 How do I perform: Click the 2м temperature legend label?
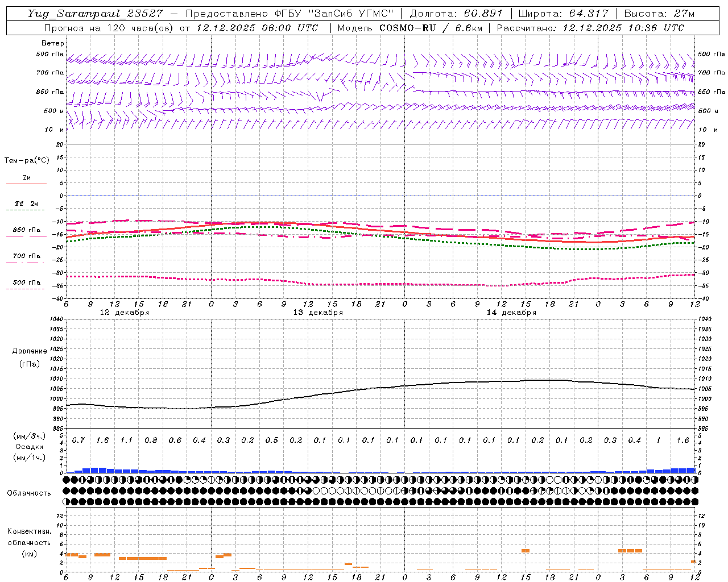(x=27, y=177)
